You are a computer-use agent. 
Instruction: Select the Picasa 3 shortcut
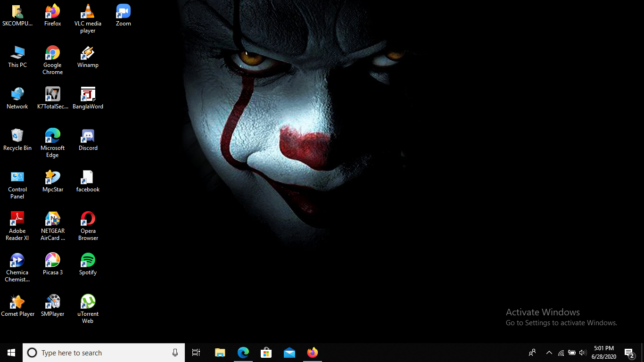pos(52,264)
